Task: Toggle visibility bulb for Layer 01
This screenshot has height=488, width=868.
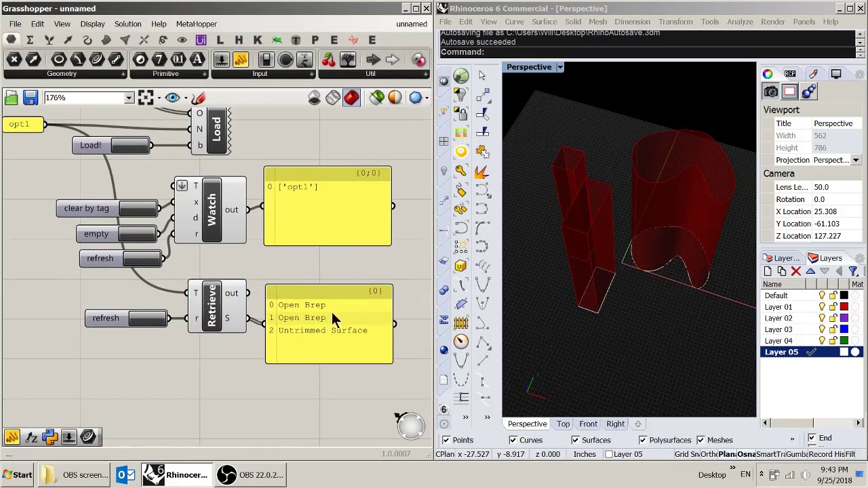Action: [x=822, y=307]
